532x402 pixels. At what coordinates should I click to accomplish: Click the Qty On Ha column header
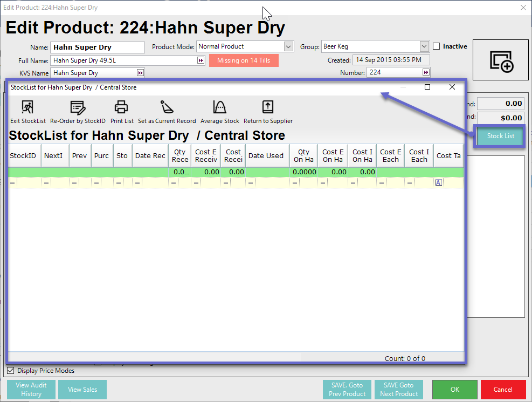[303, 155]
